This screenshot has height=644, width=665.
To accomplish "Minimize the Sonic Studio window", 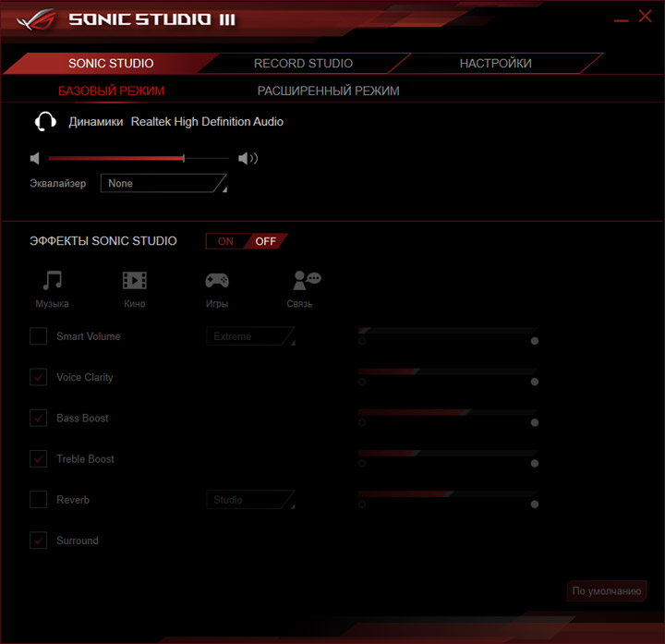I will tap(622, 20).
